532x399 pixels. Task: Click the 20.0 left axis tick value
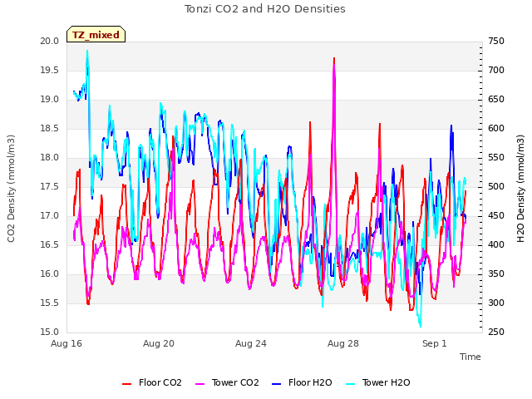[50, 41]
